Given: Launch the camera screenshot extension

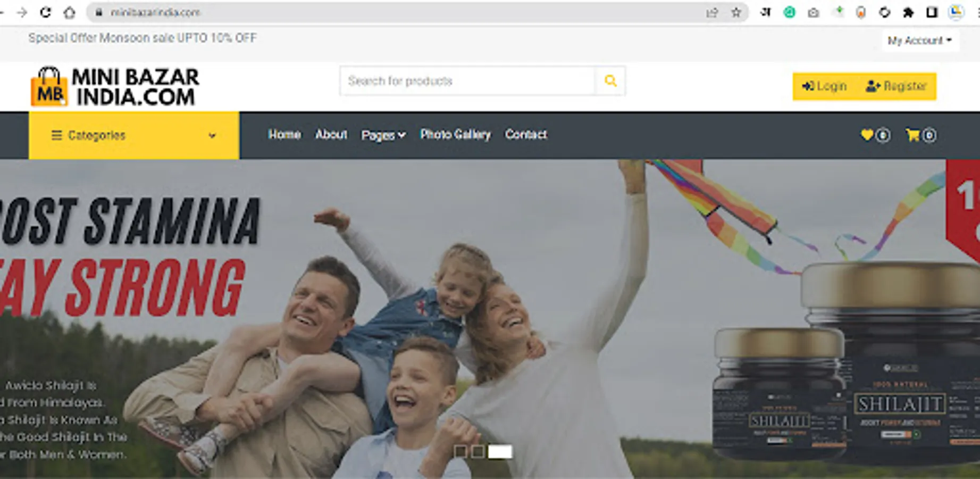Looking at the screenshot, I should point(813,12).
